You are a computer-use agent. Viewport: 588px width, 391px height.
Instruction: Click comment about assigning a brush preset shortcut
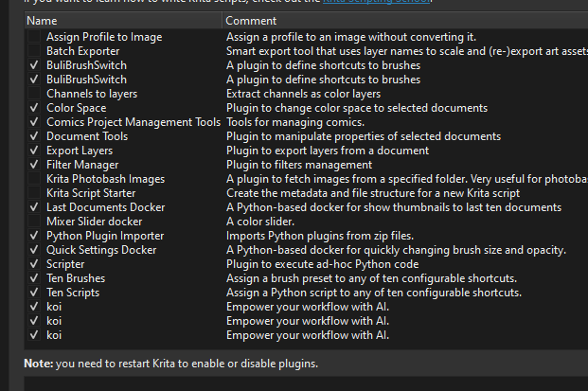371,278
